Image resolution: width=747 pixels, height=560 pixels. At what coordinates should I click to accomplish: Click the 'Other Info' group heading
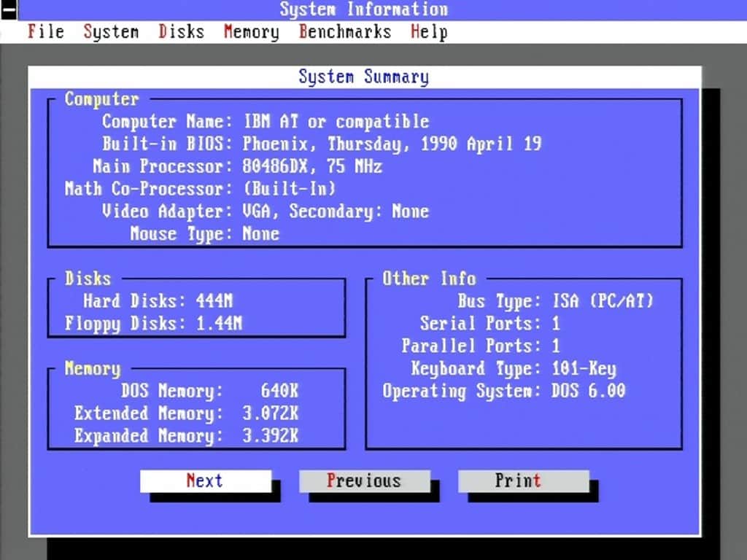[429, 279]
